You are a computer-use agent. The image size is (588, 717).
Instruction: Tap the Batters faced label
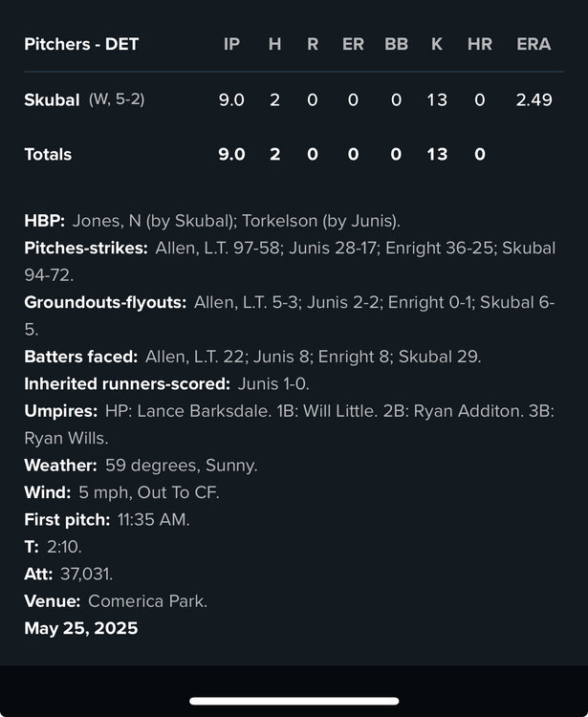coord(80,357)
